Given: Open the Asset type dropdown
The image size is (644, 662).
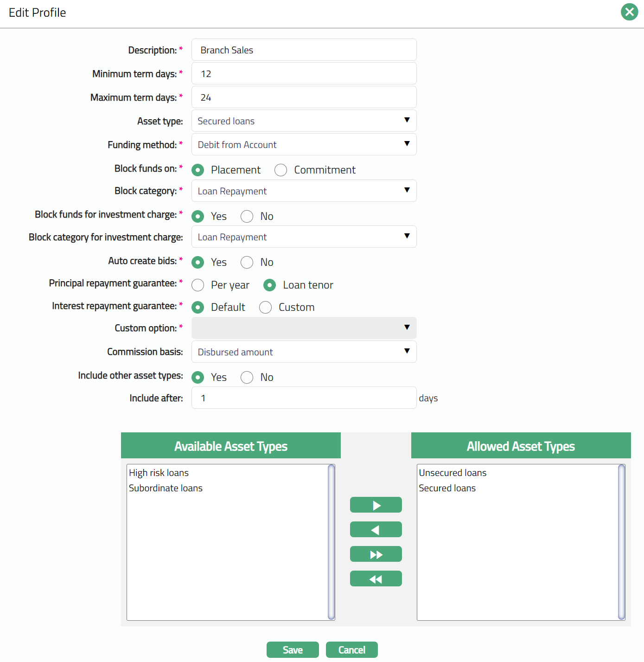Looking at the screenshot, I should coord(304,121).
